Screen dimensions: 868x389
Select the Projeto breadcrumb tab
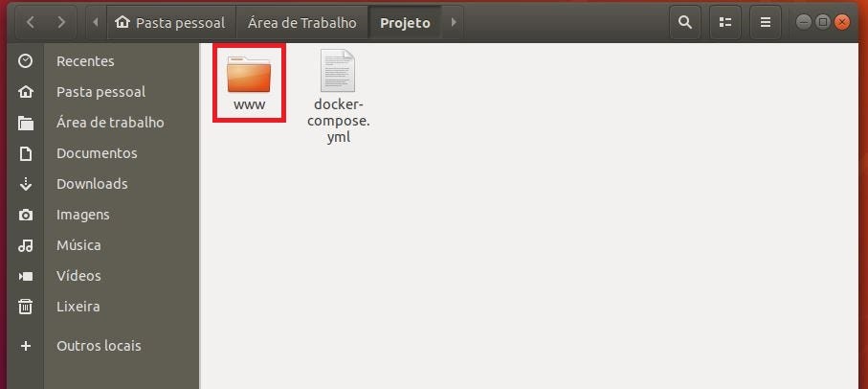[x=405, y=22]
